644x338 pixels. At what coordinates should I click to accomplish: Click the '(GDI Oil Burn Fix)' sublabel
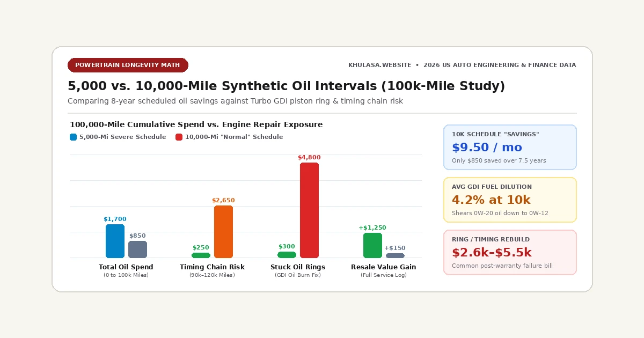pos(298,275)
